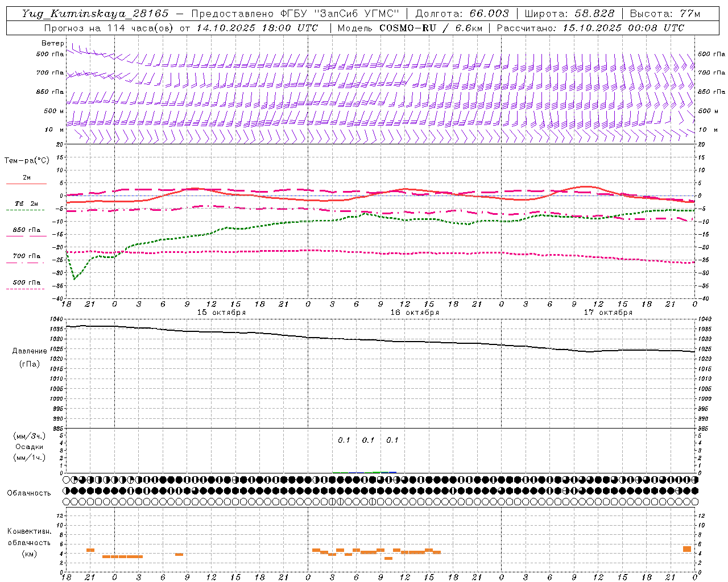Screen dimensions: 728x582
Task: Click the Модель COSMO-RU / 6.6км text
Action: (410, 28)
